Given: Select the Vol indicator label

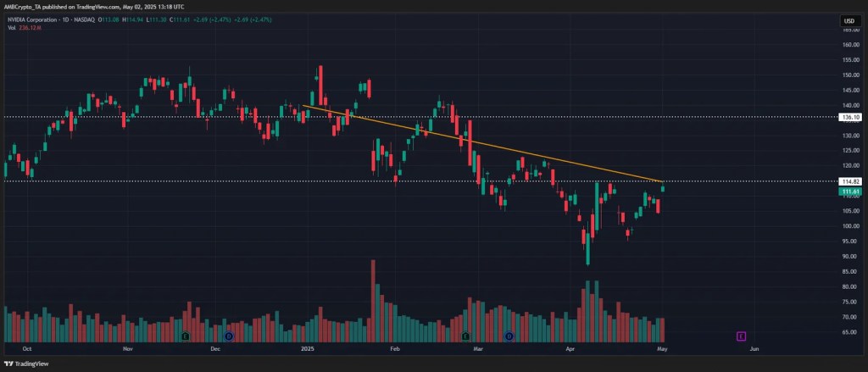Looking at the screenshot, I should pos(10,26).
